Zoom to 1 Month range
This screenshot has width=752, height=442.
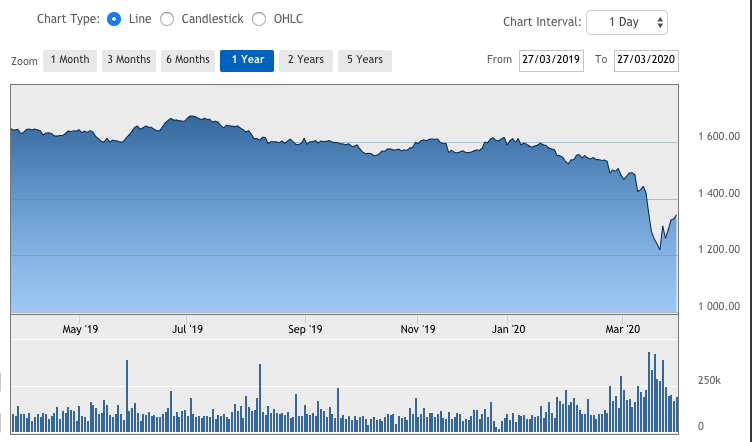(70, 60)
